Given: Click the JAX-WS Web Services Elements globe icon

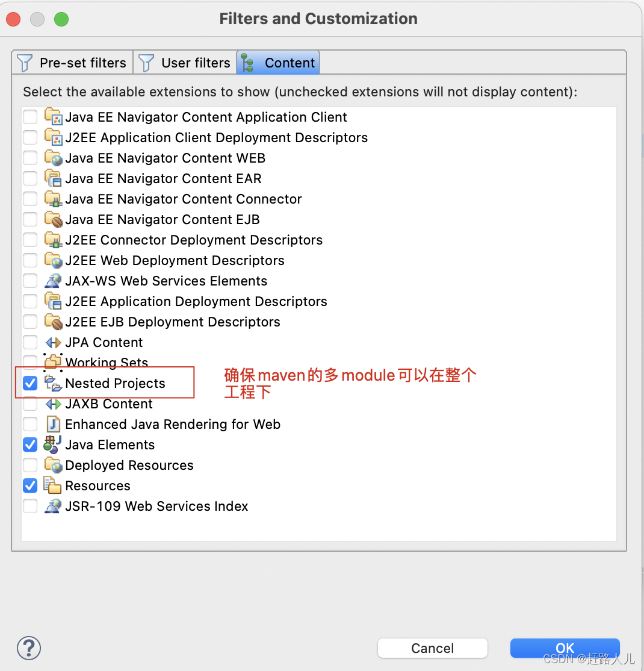Looking at the screenshot, I should coord(53,281).
